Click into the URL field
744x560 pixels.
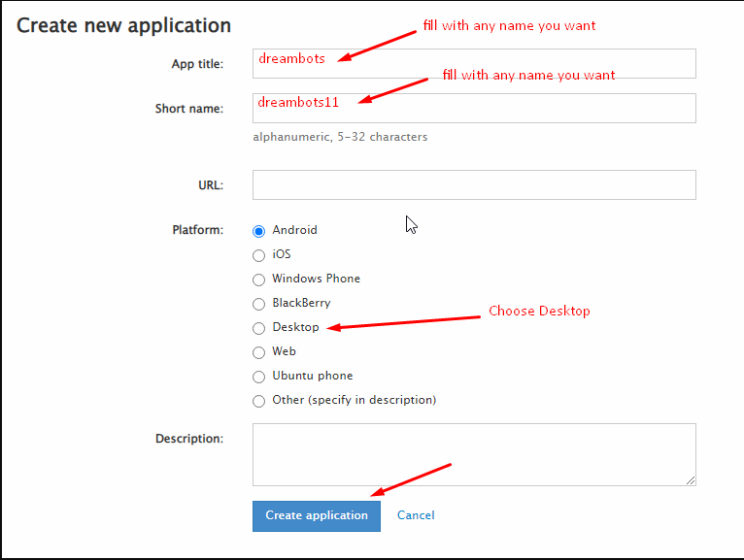(474, 184)
